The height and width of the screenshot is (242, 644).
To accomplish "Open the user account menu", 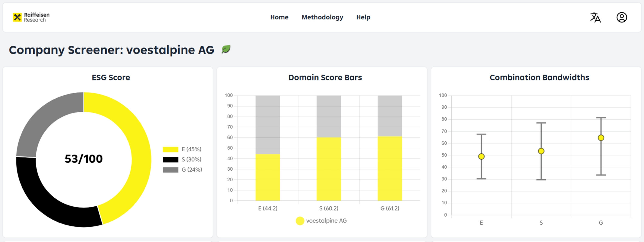I will pyautogui.click(x=622, y=17).
